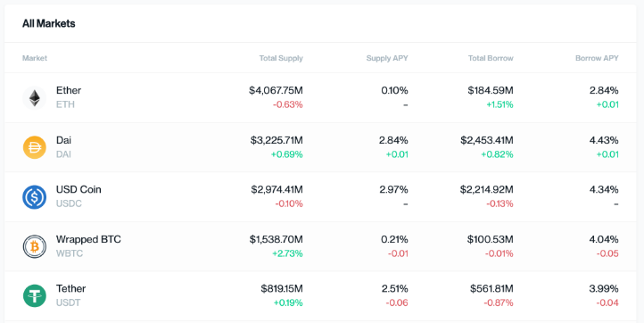The height and width of the screenshot is (323, 644).
Task: Select USD Coin borrow APY 4.34%
Action: pos(604,190)
